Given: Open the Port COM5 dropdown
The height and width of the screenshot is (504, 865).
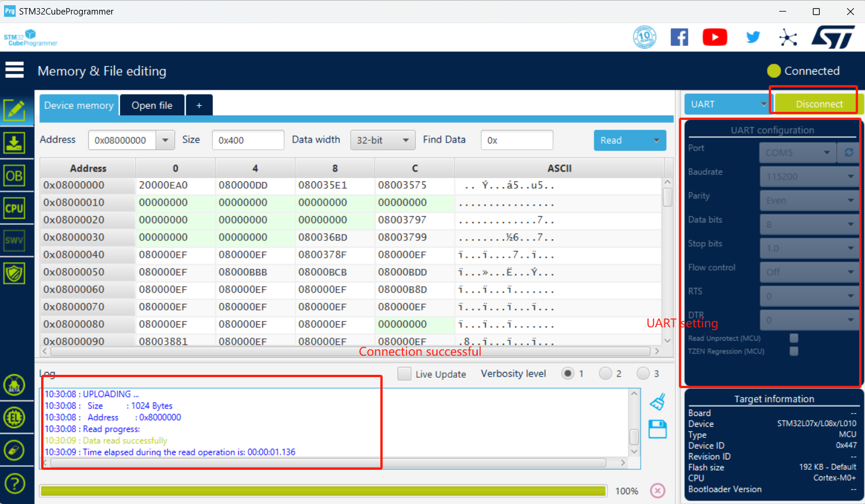Looking at the screenshot, I should click(x=797, y=152).
